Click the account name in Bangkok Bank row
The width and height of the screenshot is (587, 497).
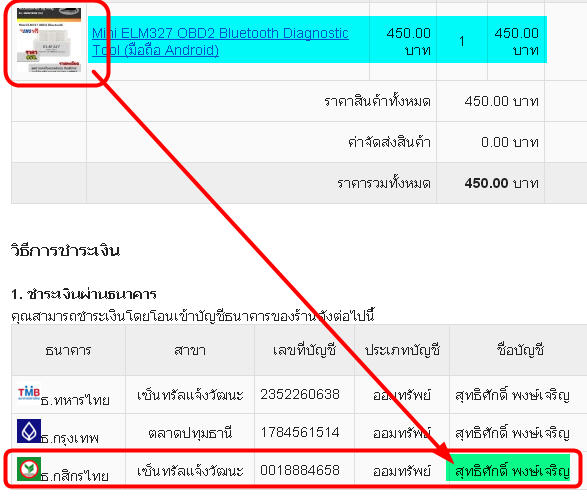[512, 433]
